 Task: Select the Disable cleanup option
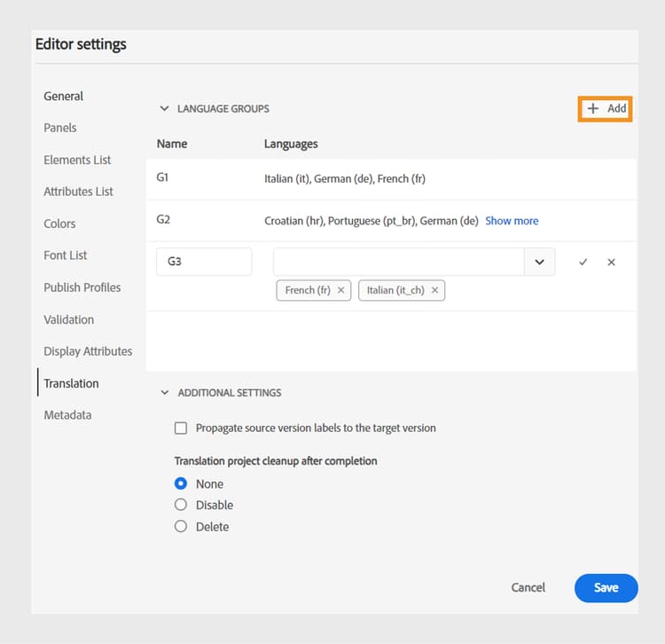(181, 505)
